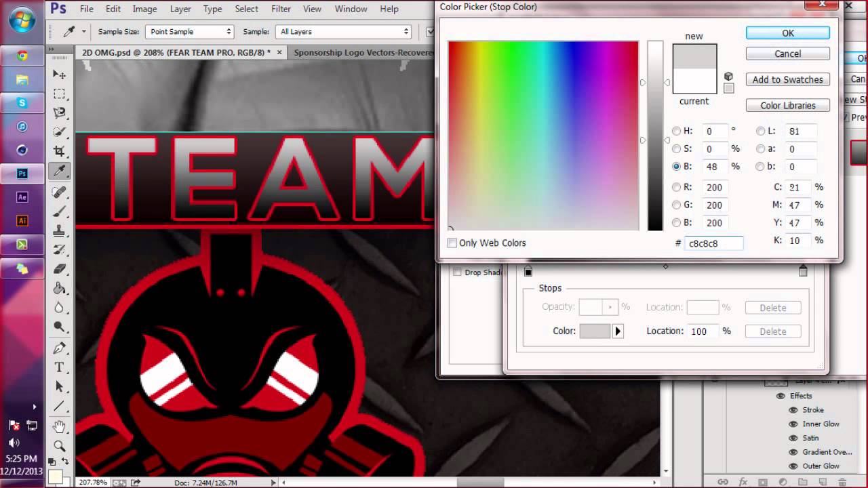Image resolution: width=868 pixels, height=488 pixels.
Task: Select the Clone Stamp tool
Action: 60,231
